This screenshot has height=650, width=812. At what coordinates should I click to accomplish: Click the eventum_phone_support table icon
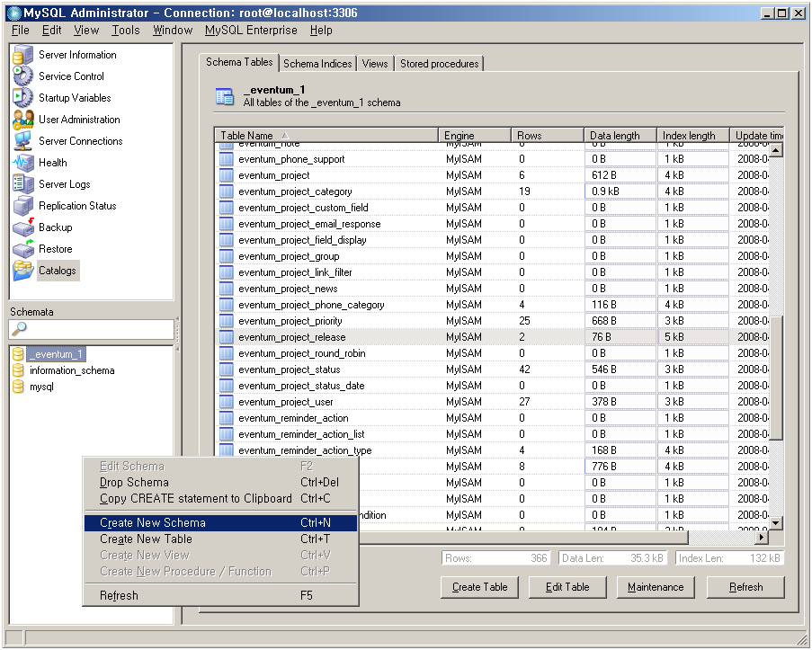[x=226, y=159]
